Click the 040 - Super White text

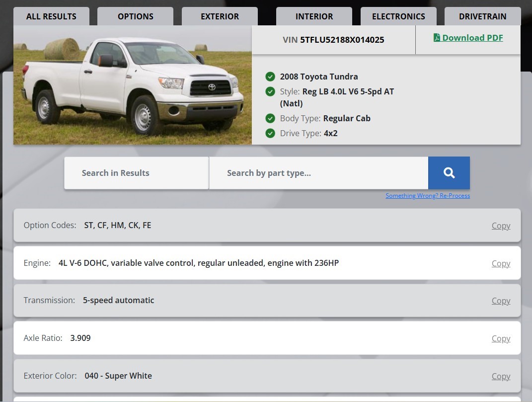click(118, 376)
